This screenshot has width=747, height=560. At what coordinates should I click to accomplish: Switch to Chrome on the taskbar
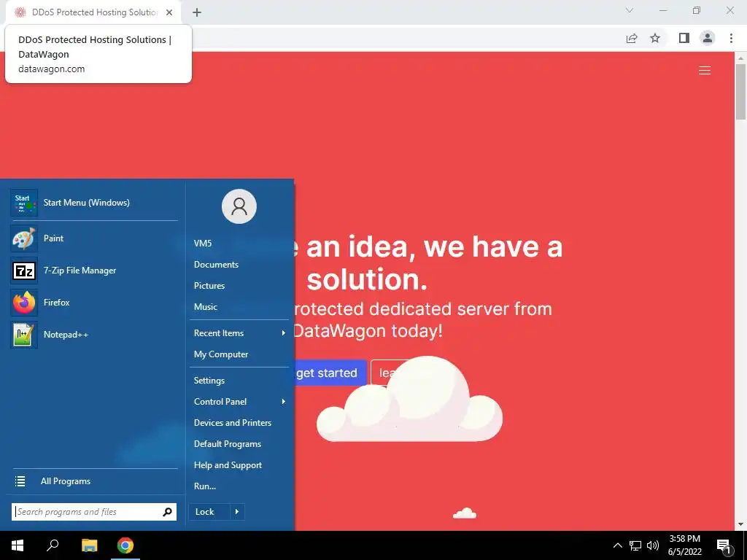point(125,545)
